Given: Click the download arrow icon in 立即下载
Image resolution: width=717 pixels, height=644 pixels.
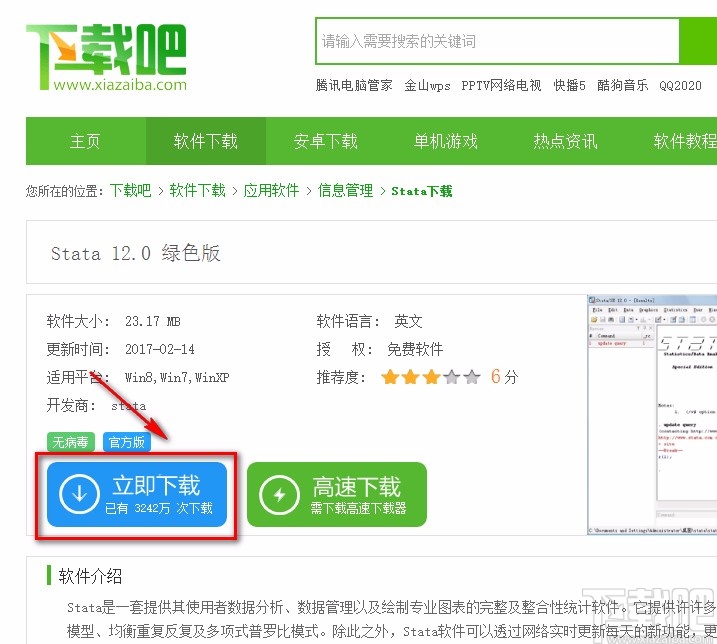Looking at the screenshot, I should (x=80, y=494).
